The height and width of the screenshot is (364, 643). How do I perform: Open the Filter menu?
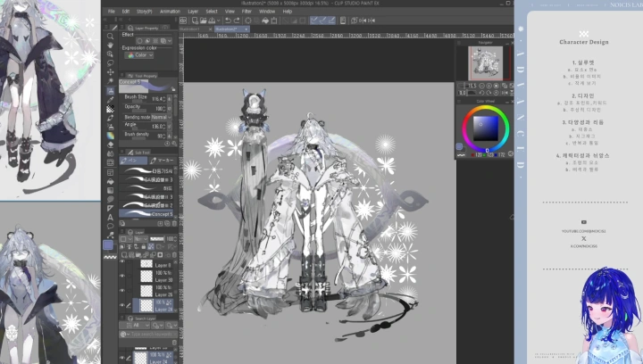click(x=246, y=12)
